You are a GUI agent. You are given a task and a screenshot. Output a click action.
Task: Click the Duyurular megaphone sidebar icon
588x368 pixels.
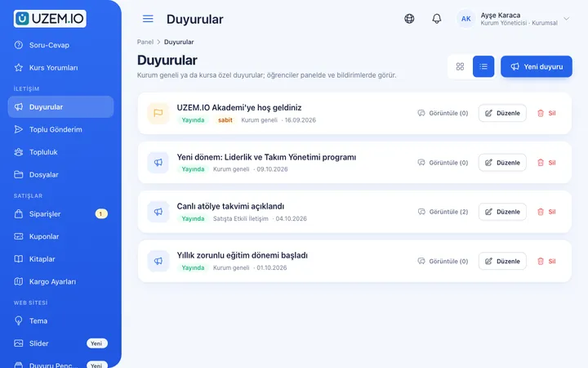(x=18, y=107)
